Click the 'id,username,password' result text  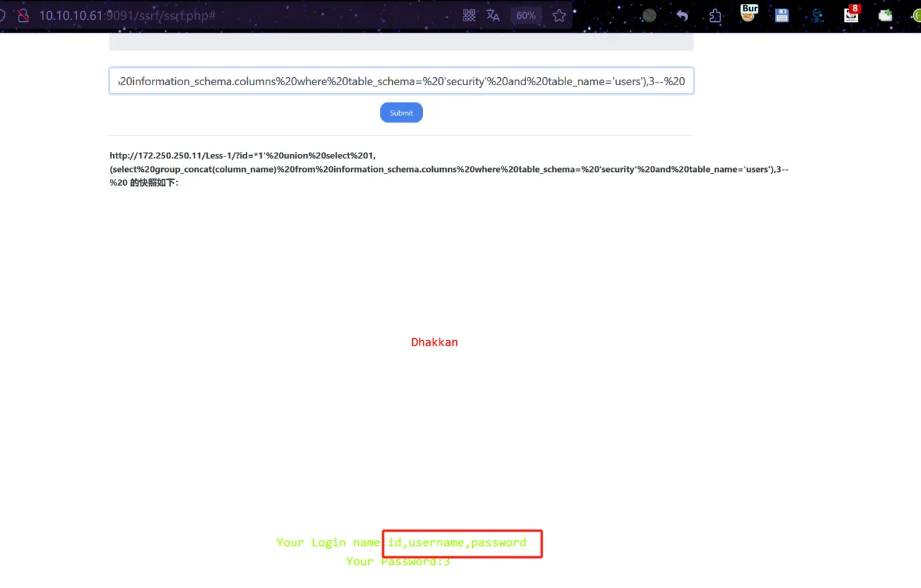point(458,543)
